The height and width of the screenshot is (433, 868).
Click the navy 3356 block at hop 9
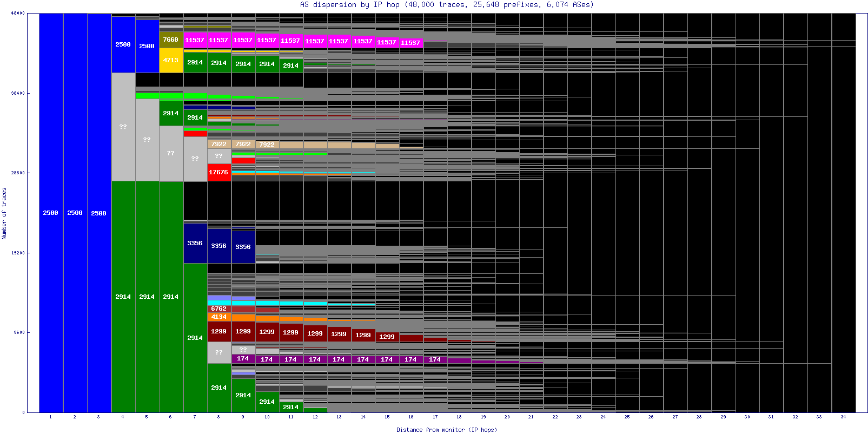(243, 247)
